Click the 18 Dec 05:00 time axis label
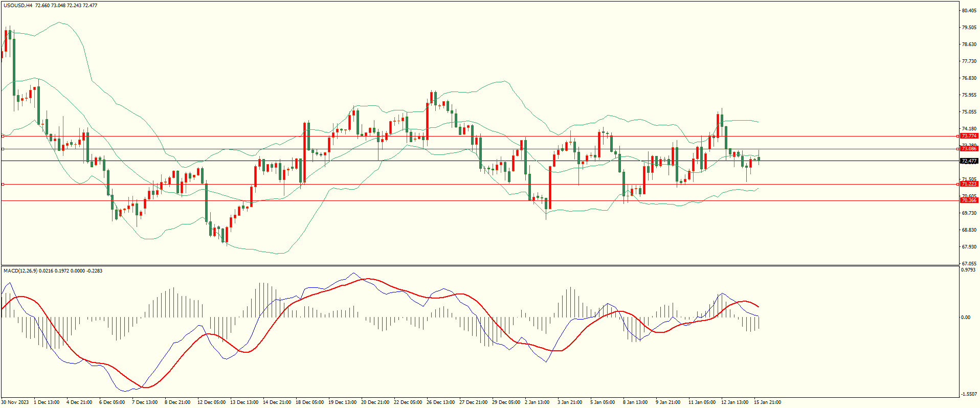This screenshot has width=980, height=408. coord(309,402)
